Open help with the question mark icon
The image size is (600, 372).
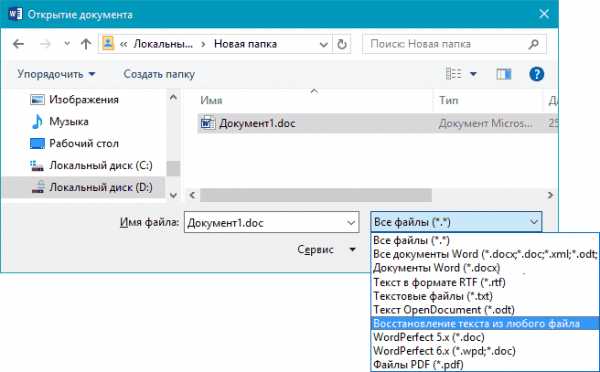536,74
